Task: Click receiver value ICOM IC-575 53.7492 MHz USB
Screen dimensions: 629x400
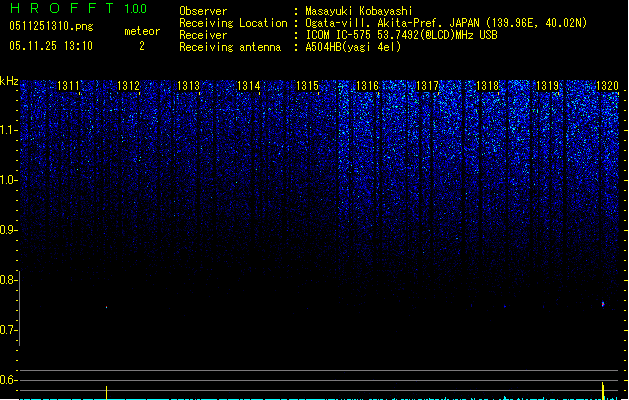Action: point(401,35)
